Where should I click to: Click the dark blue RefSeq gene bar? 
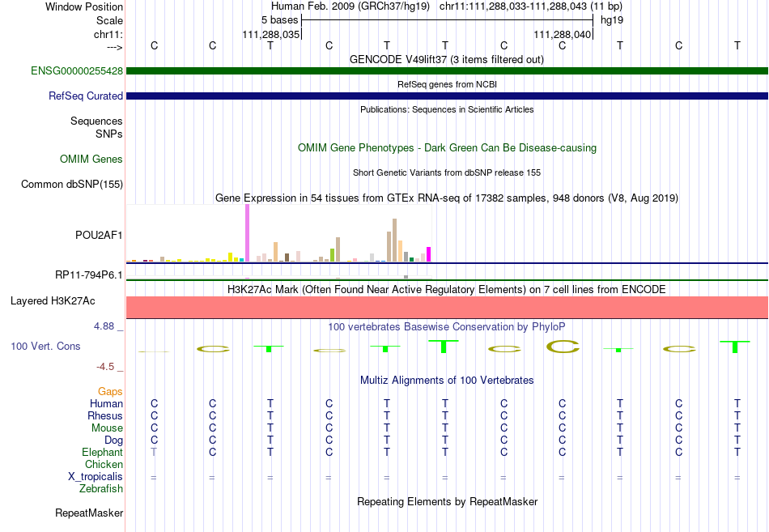(x=447, y=96)
